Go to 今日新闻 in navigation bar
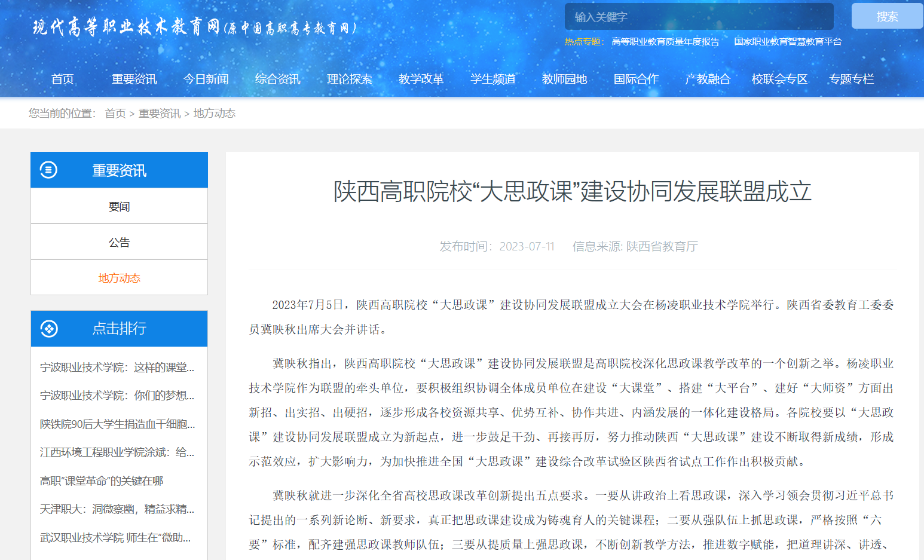The height and width of the screenshot is (560, 924). pos(206,79)
